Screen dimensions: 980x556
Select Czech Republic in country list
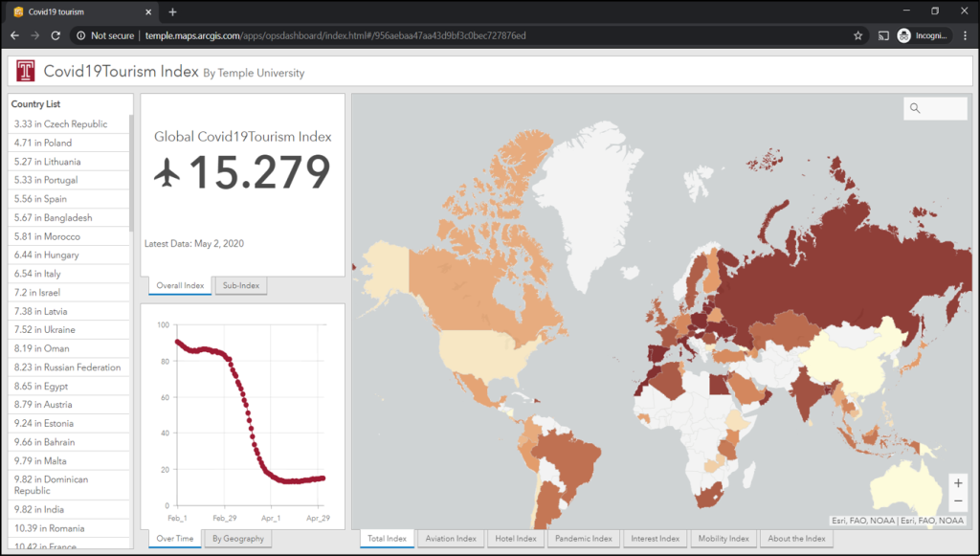click(60, 124)
